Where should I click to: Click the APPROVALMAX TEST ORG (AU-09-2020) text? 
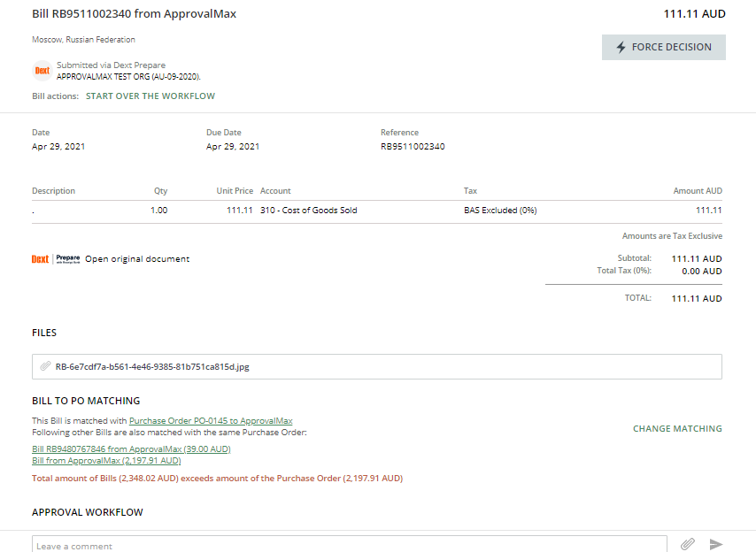pos(128,77)
